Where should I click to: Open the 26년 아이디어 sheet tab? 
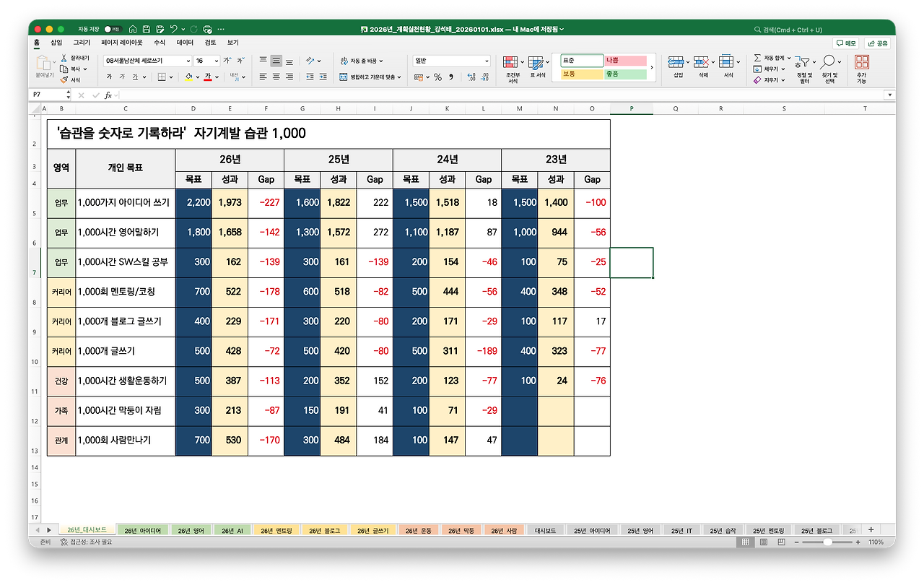pos(141,529)
